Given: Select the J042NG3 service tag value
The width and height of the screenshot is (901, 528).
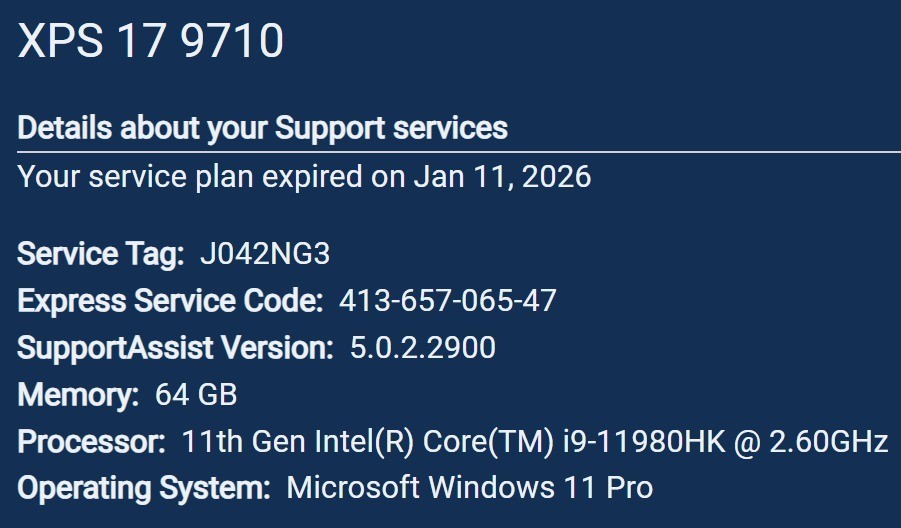Looking at the screenshot, I should (265, 254).
